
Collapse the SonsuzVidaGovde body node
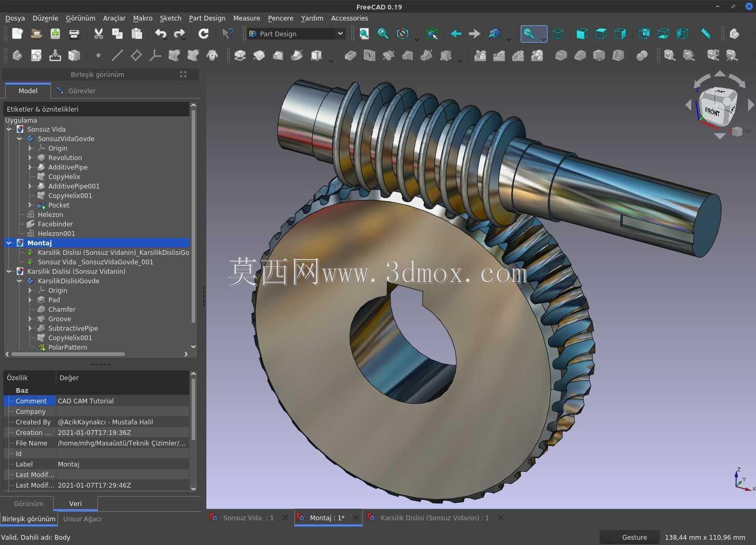[19, 138]
